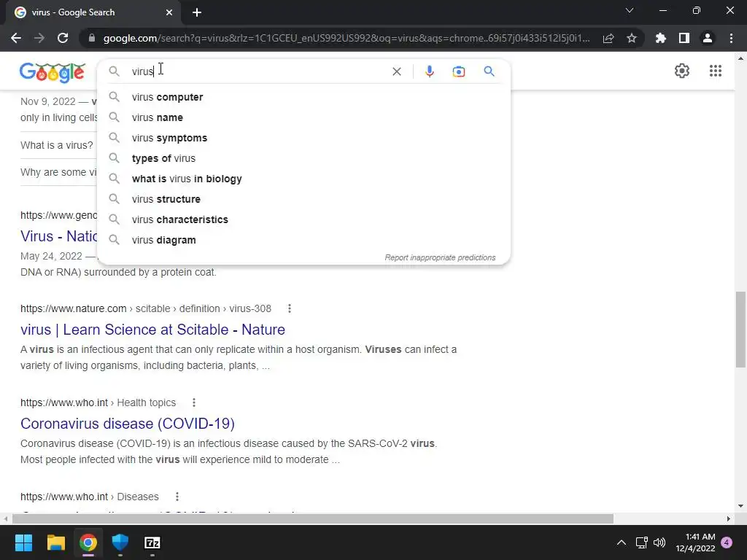Open search by image camera icon
The height and width of the screenshot is (560, 747).
tap(458, 71)
